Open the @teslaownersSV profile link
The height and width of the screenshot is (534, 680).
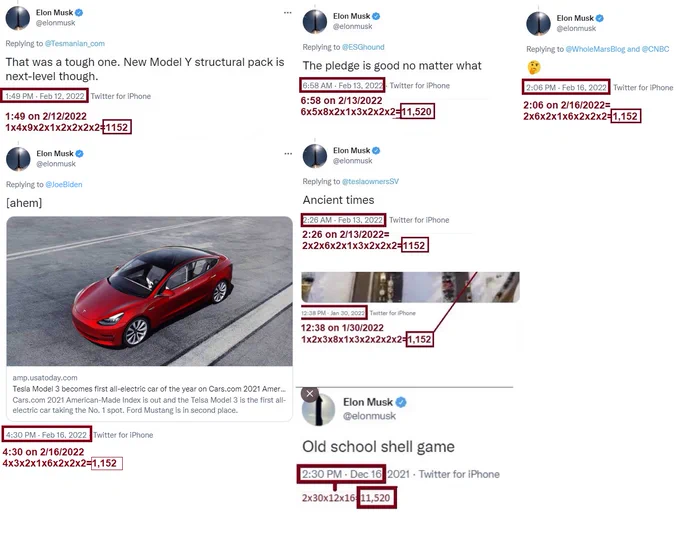[370, 181]
